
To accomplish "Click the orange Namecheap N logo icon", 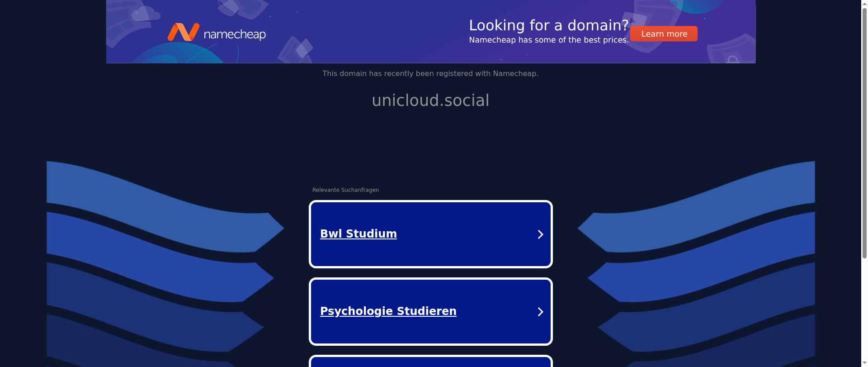I will pos(184,32).
